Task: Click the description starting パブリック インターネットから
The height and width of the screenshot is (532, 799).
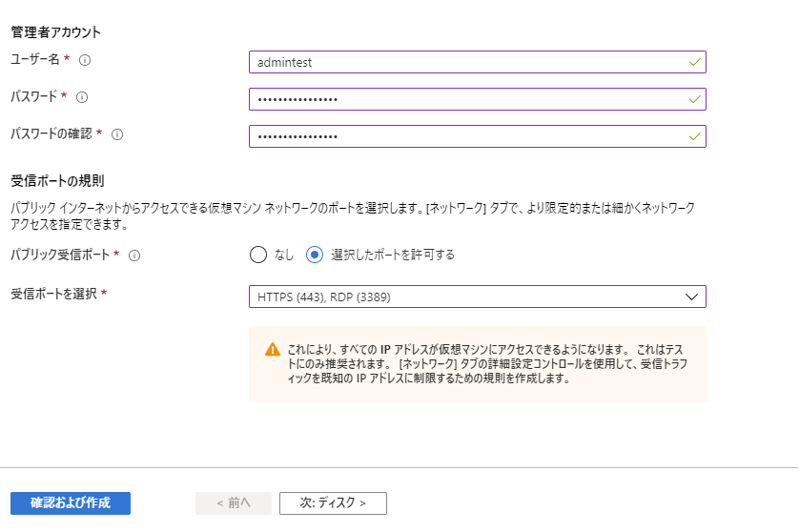Action: click(353, 216)
